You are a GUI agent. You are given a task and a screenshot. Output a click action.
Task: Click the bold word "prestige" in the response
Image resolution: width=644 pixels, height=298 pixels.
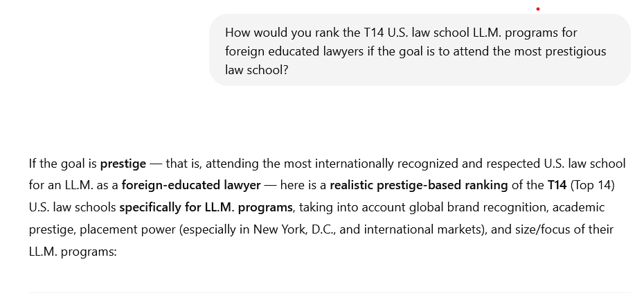click(123, 164)
